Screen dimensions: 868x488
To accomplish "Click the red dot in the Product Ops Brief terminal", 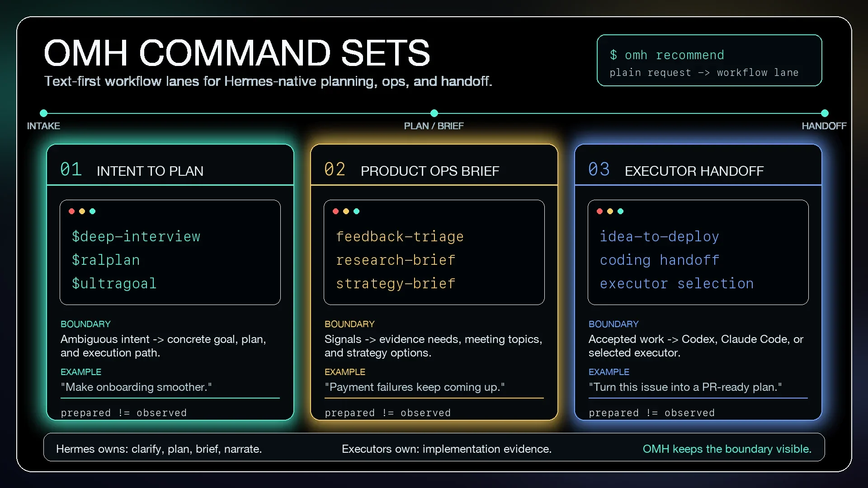I will click(335, 211).
